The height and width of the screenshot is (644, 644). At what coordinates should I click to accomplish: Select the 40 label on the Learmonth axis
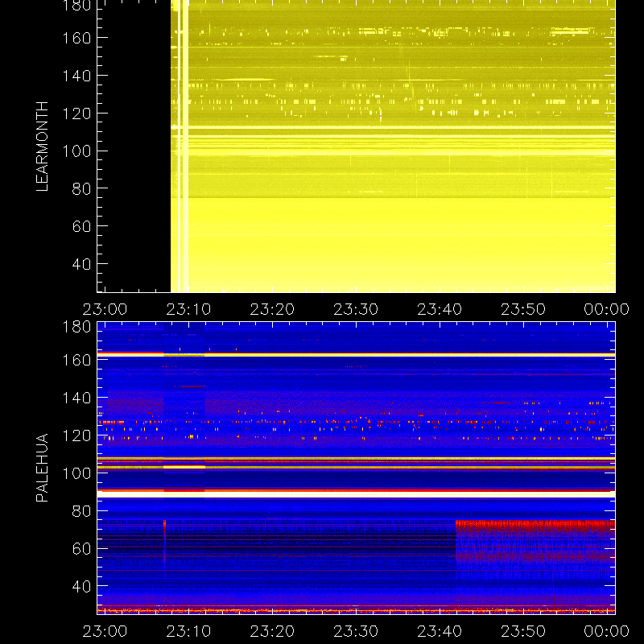[81, 264]
